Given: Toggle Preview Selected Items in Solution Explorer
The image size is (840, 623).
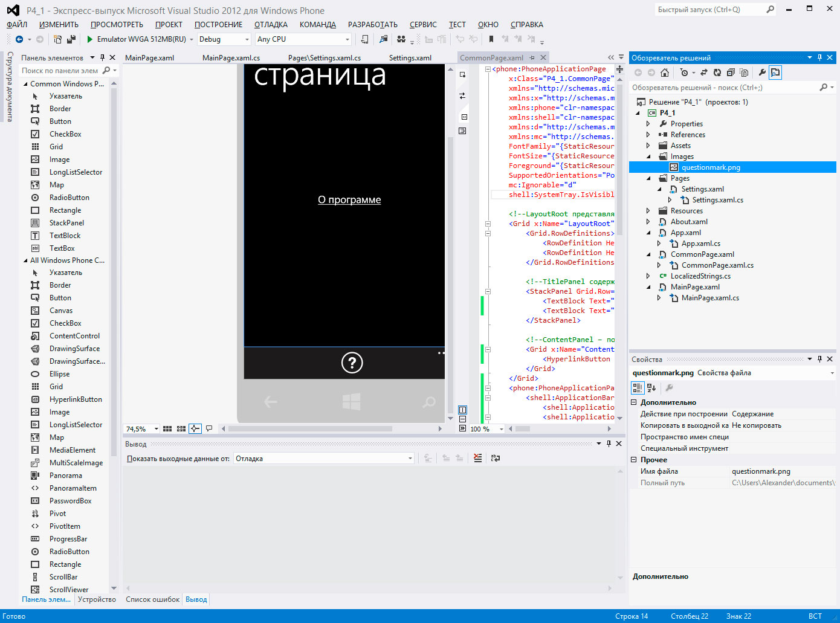Looking at the screenshot, I should pyautogui.click(x=775, y=73).
